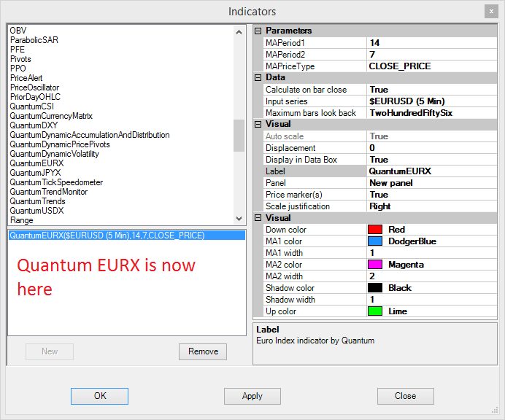Select QuantumDynamicPricePivots in the list
The height and width of the screenshot is (420, 505).
60,144
